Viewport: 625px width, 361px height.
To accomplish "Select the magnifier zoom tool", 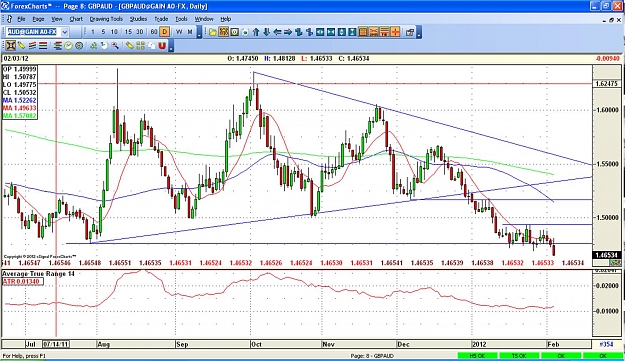I will click(115, 46).
